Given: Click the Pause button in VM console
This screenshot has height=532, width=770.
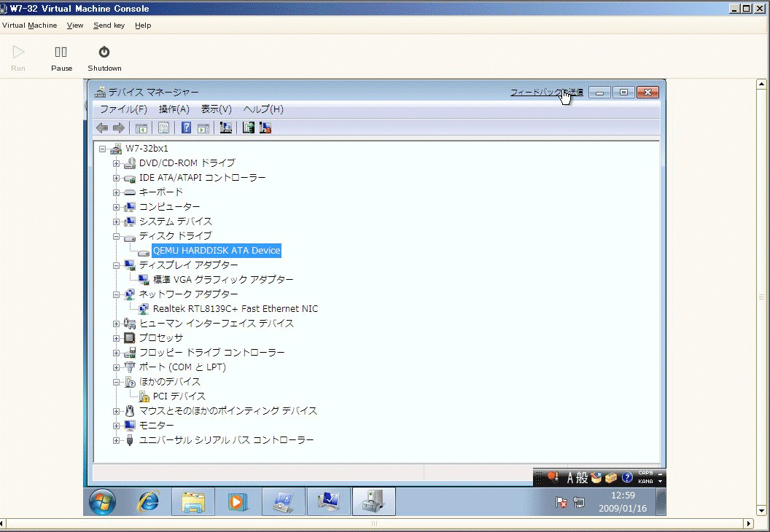Looking at the screenshot, I should click(61, 58).
